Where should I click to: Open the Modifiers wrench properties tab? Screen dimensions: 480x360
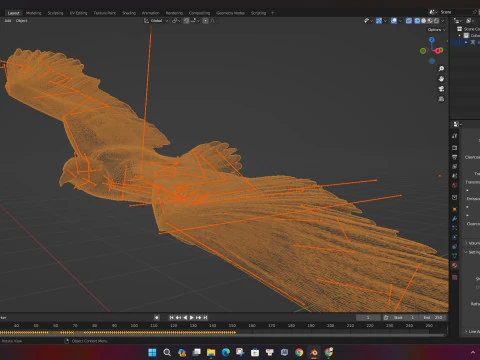click(454, 219)
